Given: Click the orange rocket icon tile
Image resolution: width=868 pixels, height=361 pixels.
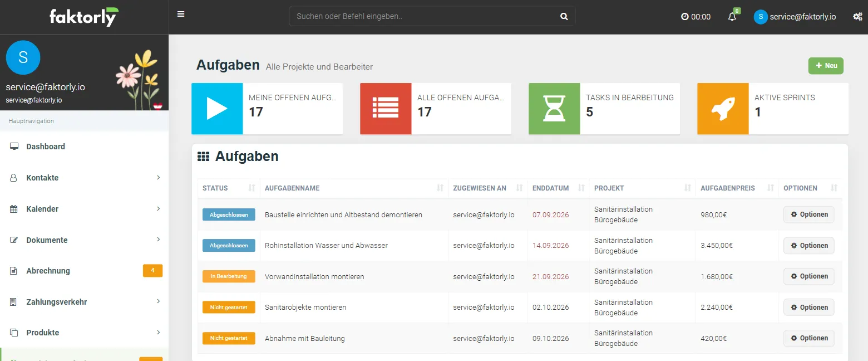Looking at the screenshot, I should coord(723,109).
